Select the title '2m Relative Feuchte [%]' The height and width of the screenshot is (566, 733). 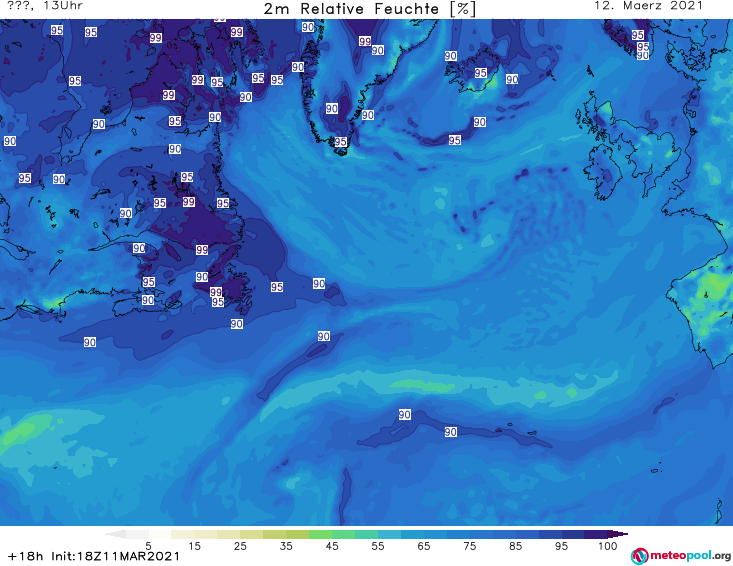click(370, 9)
